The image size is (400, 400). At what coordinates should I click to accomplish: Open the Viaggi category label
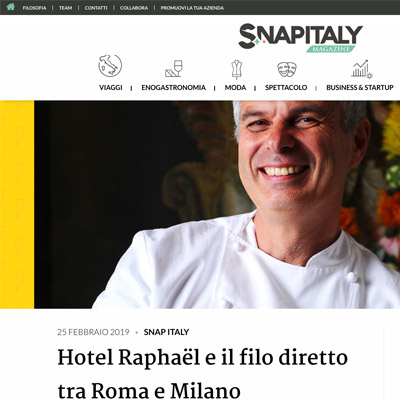point(111,88)
